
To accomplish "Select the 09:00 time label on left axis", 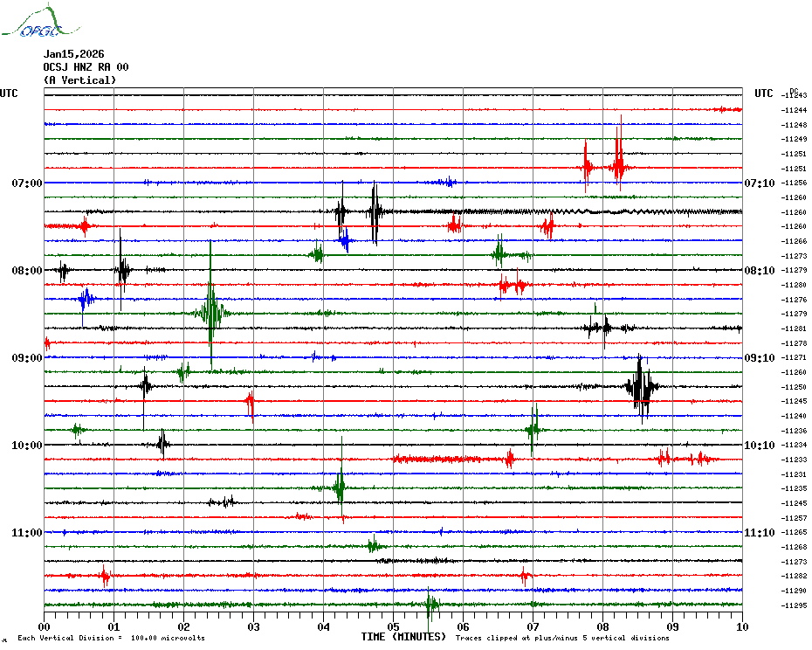I will (x=27, y=358).
